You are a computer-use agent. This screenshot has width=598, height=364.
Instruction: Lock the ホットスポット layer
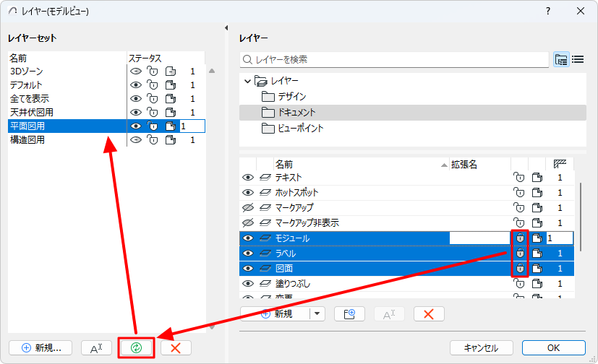point(518,193)
